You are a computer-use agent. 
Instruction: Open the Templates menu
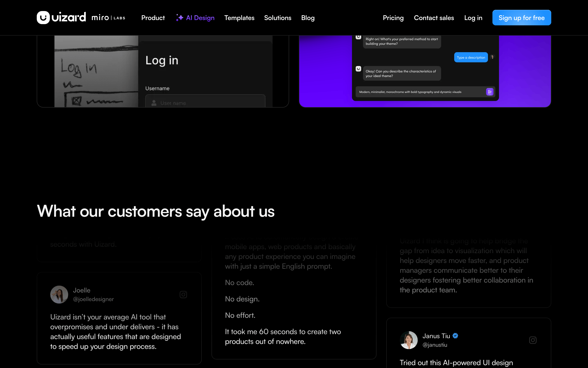tap(239, 18)
